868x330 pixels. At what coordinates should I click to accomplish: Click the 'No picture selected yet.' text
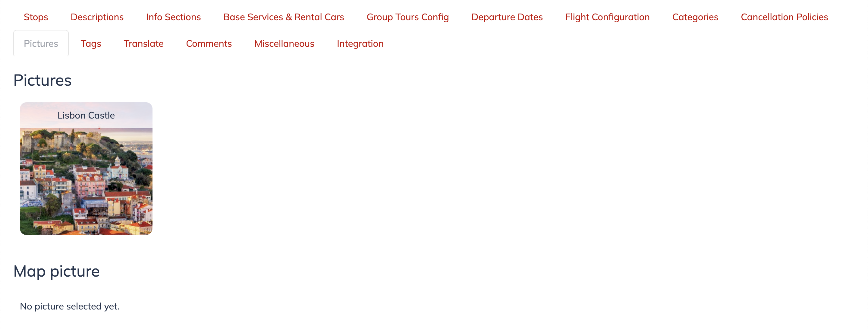(x=69, y=306)
